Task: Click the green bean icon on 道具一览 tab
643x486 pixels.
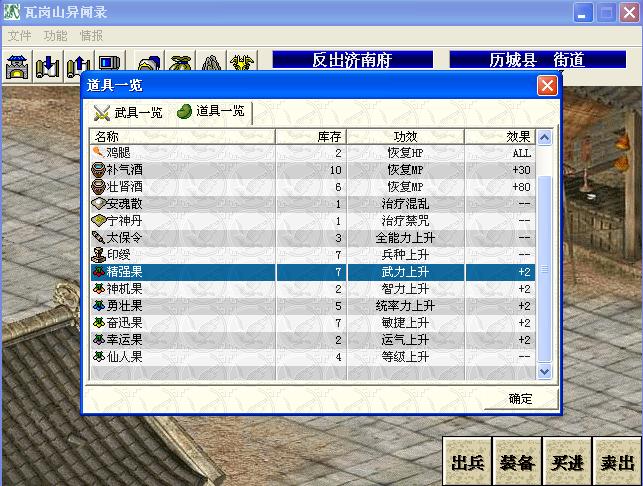Action: point(184,111)
